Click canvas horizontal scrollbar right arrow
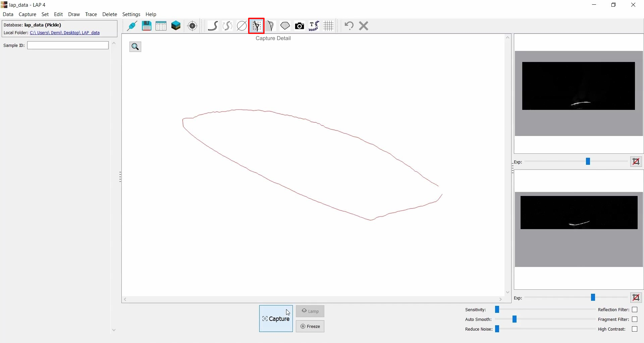This screenshot has height=343, width=644. tap(501, 300)
